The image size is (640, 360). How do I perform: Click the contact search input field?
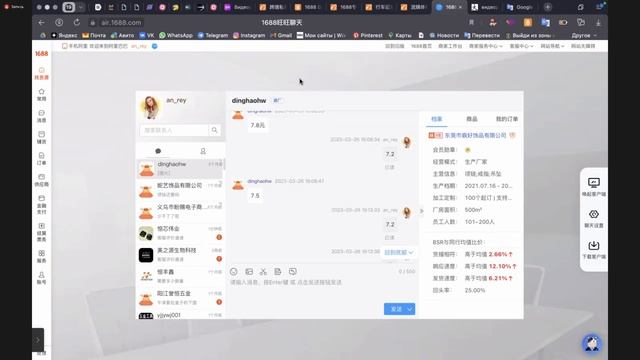[x=174, y=130]
